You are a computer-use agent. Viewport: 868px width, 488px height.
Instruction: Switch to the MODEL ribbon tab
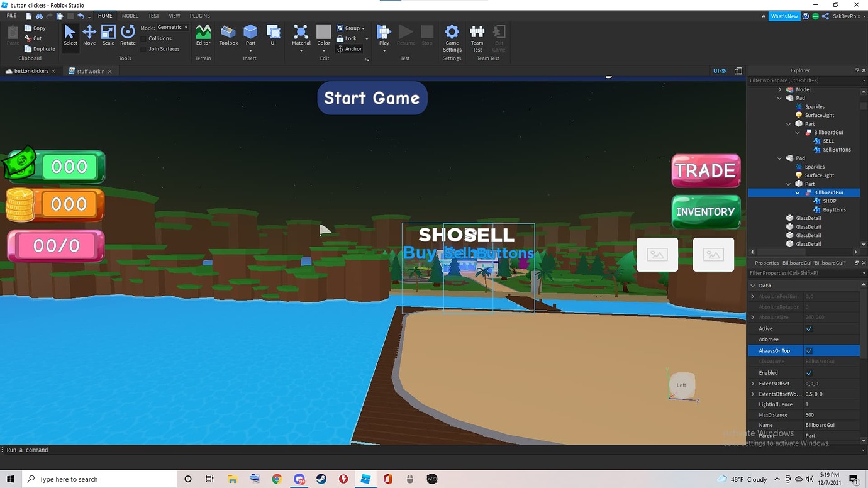tap(130, 16)
